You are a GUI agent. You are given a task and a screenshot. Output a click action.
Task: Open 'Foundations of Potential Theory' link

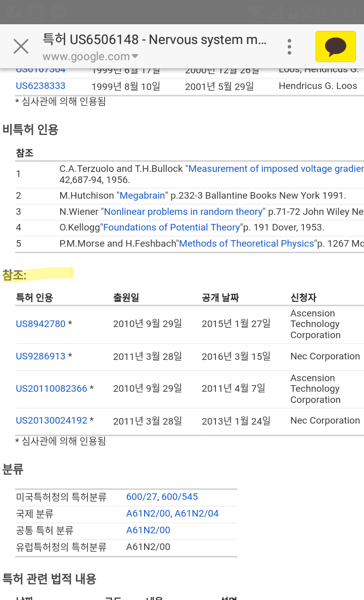tap(171, 227)
